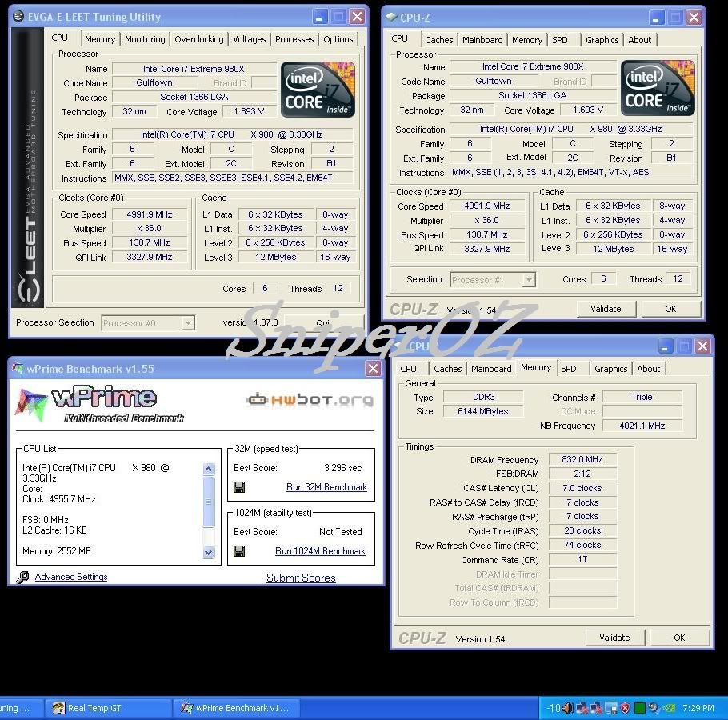This screenshot has height=720, width=728.
Task: Click the Submit Scores link
Action: click(301, 578)
